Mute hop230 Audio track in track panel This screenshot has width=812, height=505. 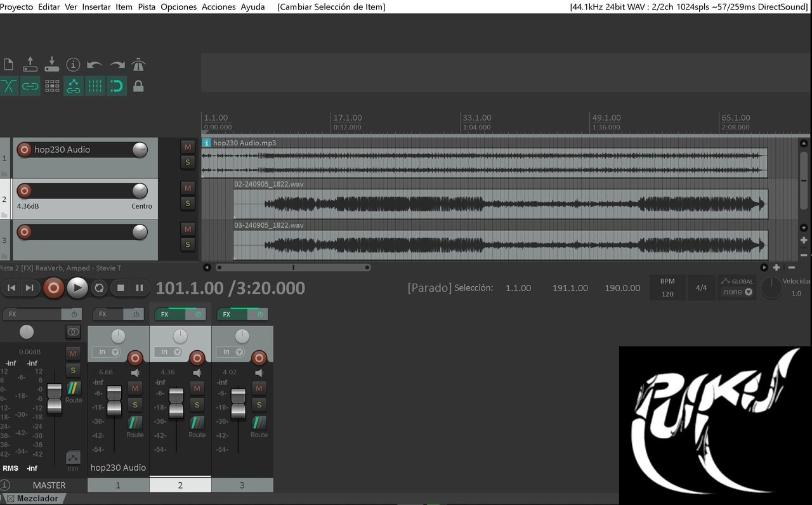[x=187, y=147]
